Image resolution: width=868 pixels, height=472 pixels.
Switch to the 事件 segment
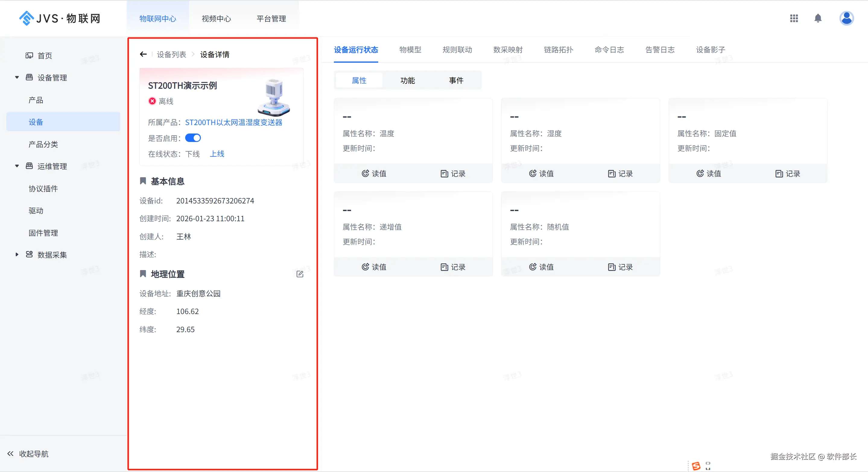click(456, 80)
